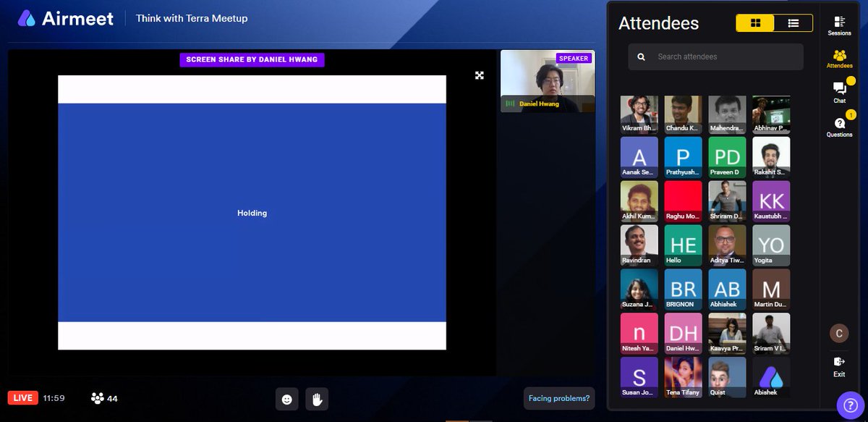Open attendee BRIGNON tile
This screenshot has height=422, width=868.
[x=684, y=289]
